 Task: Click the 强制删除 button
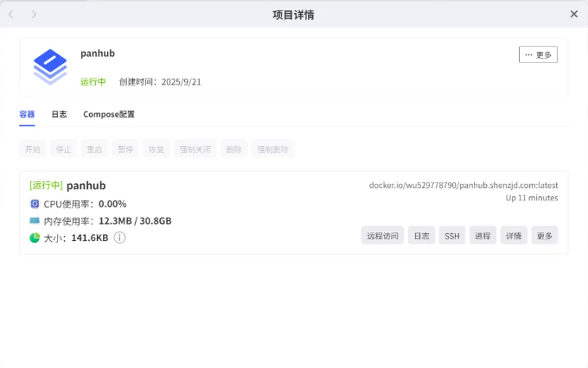click(x=272, y=149)
